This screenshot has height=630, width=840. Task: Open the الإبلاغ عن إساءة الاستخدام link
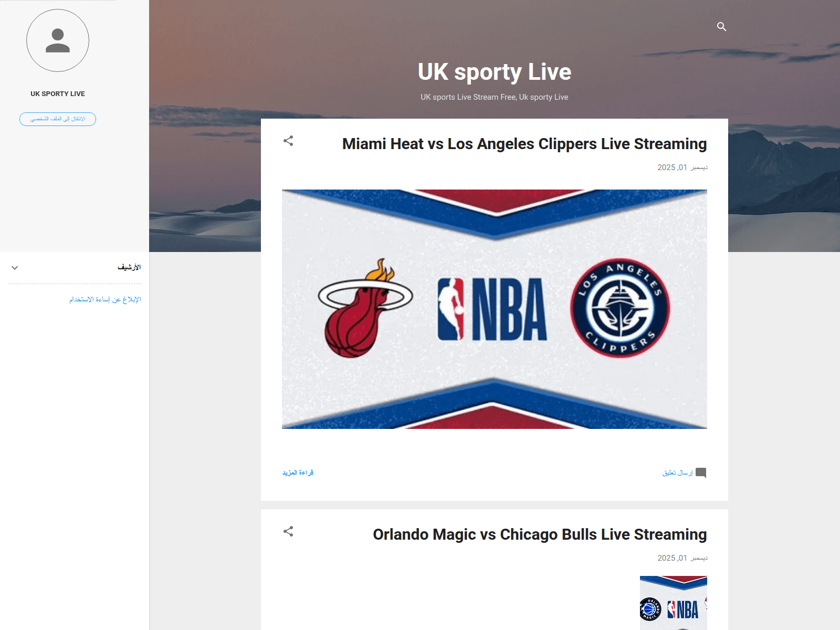click(105, 299)
